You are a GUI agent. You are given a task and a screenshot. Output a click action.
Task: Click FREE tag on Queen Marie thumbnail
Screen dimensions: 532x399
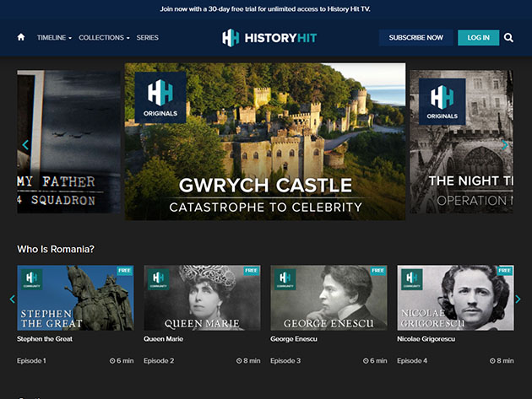click(x=252, y=271)
